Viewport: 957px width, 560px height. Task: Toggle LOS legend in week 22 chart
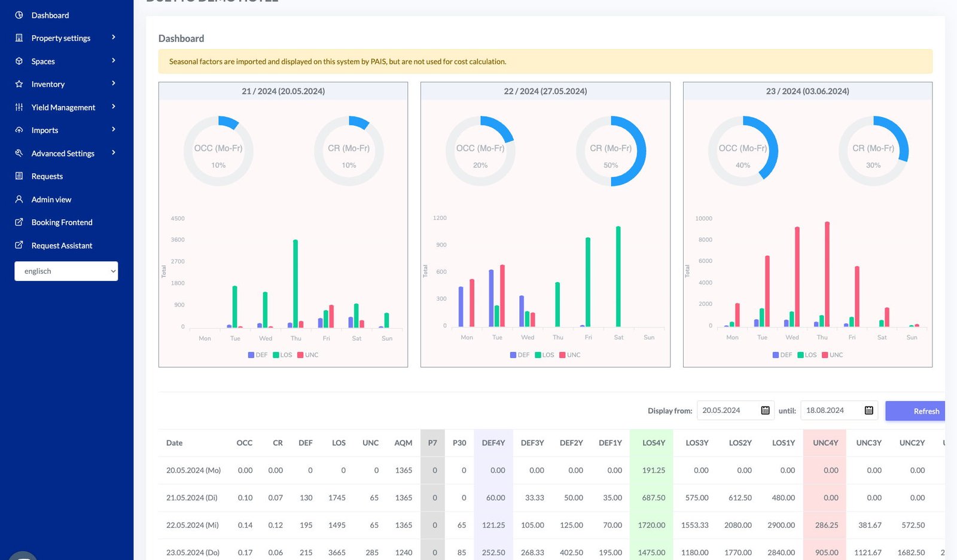(x=544, y=355)
